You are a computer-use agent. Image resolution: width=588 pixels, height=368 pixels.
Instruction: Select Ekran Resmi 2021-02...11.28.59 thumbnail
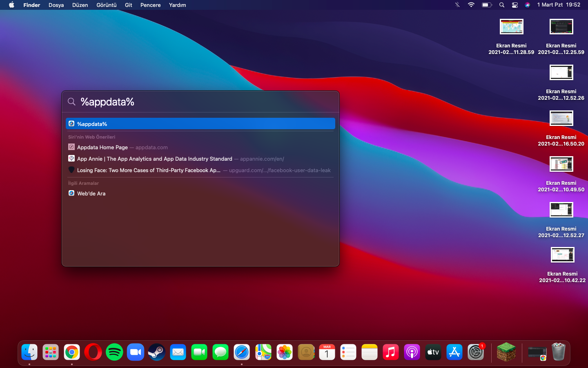[511, 27]
